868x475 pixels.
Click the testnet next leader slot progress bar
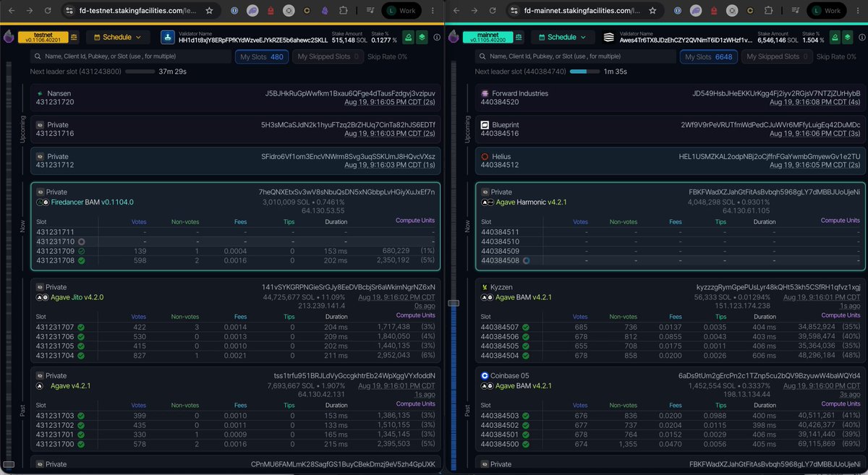click(x=140, y=72)
